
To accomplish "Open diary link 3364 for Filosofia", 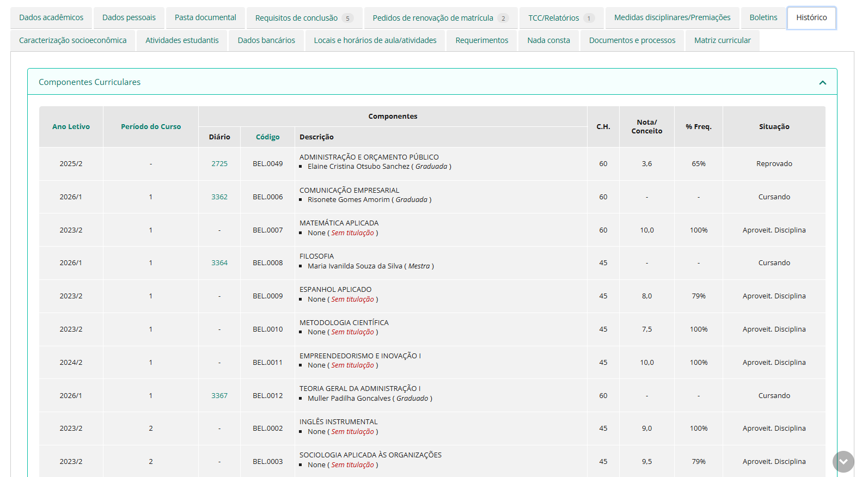I will coord(219,263).
